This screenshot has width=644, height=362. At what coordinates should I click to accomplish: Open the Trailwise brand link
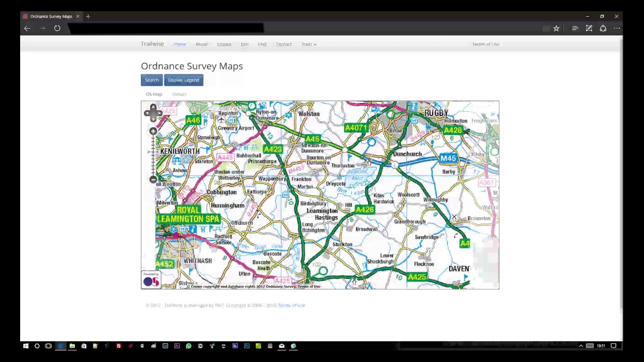(x=152, y=44)
